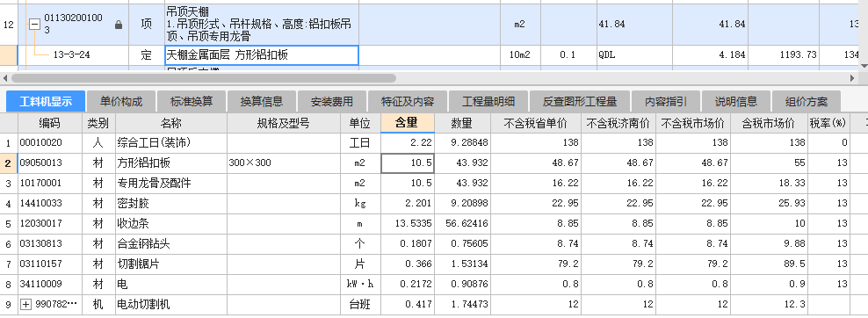
Task: Select the 切割锯片 name cell
Action: point(171,264)
